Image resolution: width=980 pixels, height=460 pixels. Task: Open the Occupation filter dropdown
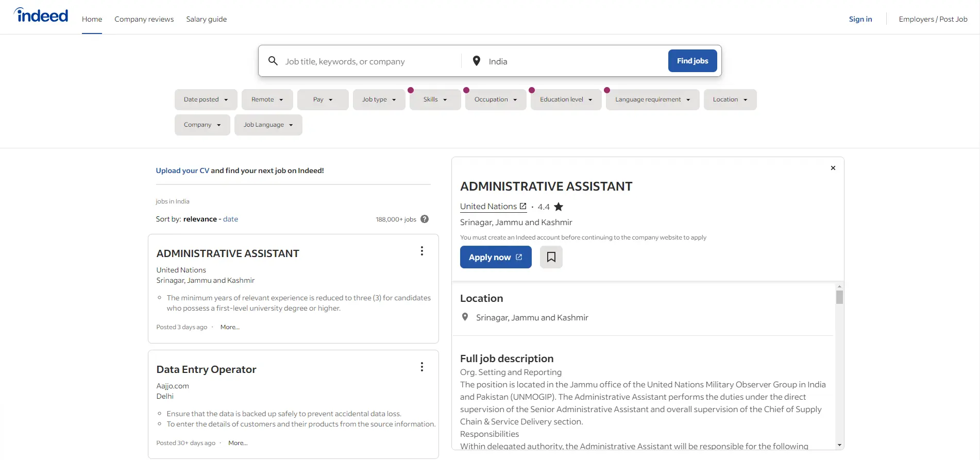[x=496, y=99]
